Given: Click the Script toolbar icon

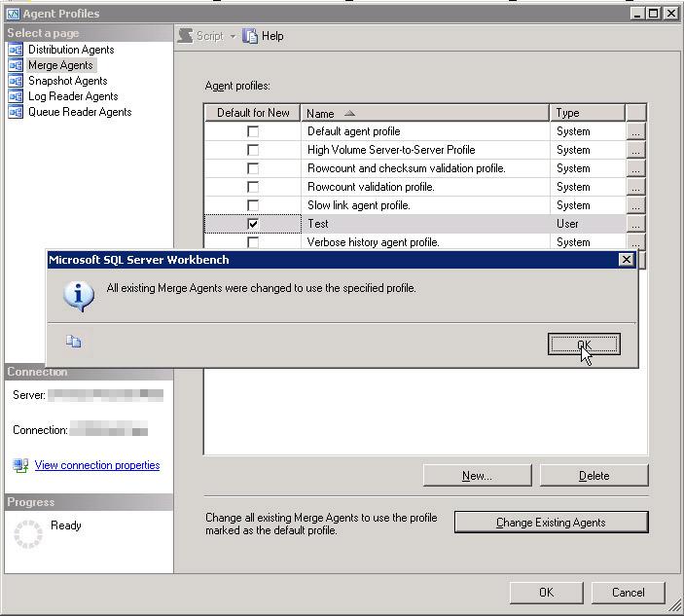Looking at the screenshot, I should click(186, 36).
